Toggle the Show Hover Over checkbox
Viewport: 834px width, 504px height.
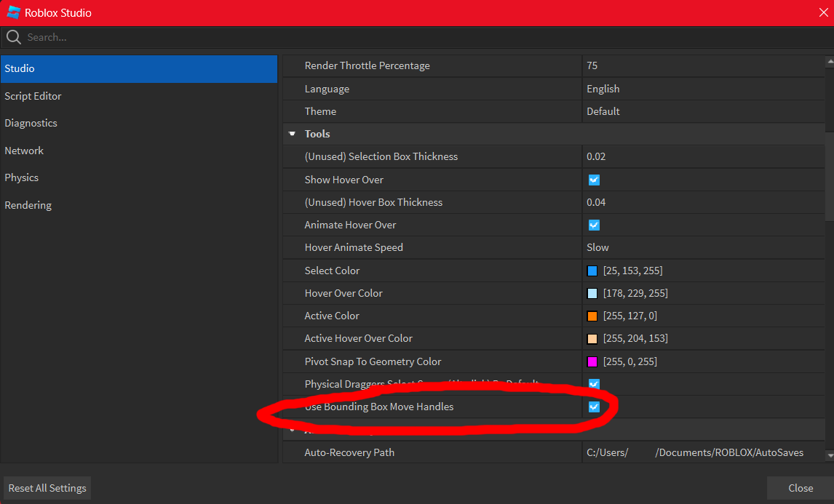pyautogui.click(x=594, y=180)
